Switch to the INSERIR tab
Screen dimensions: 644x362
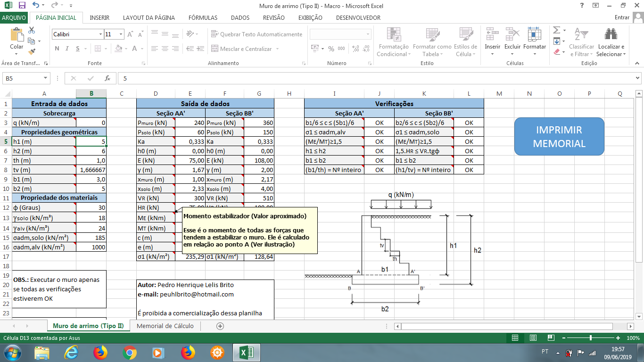tap(99, 18)
